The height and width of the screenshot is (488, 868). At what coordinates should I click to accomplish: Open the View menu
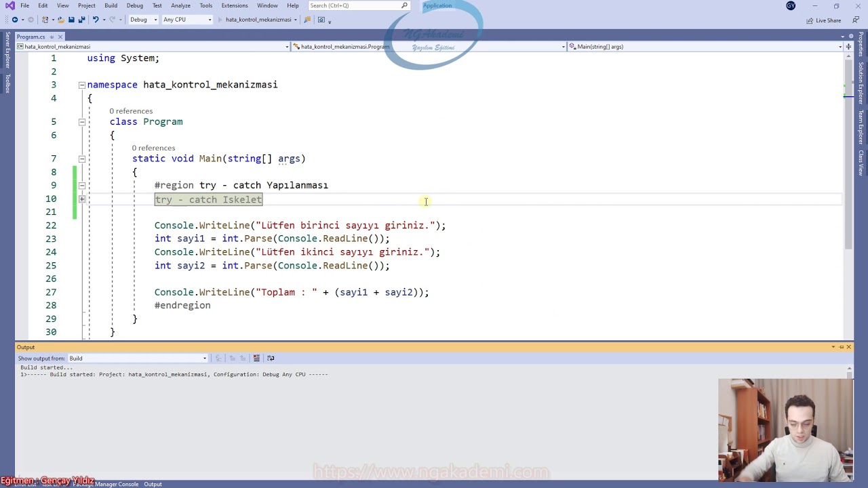[62, 5]
